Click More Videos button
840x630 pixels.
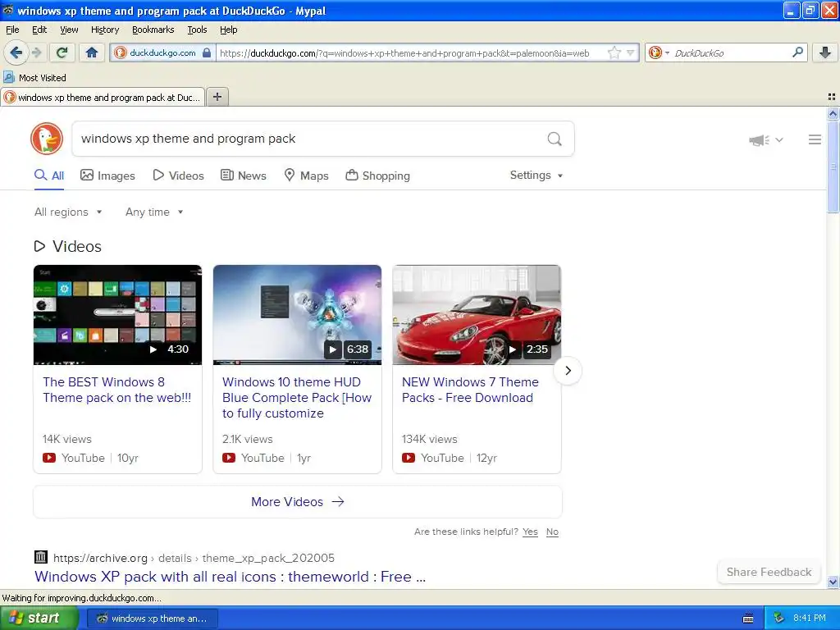tap(297, 502)
